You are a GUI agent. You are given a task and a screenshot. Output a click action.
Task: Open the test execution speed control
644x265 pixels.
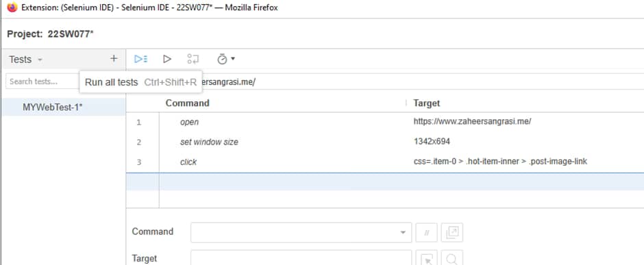tap(222, 59)
